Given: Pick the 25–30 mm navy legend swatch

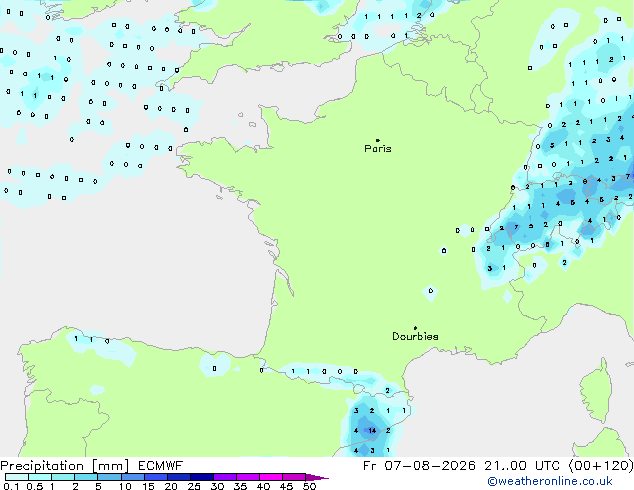Looking at the screenshot, I should coord(202,477).
